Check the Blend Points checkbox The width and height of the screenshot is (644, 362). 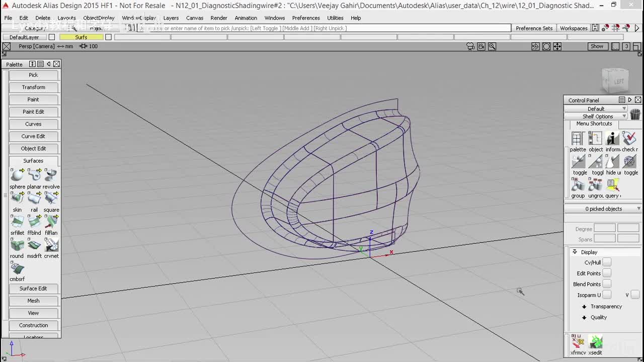[607, 284]
